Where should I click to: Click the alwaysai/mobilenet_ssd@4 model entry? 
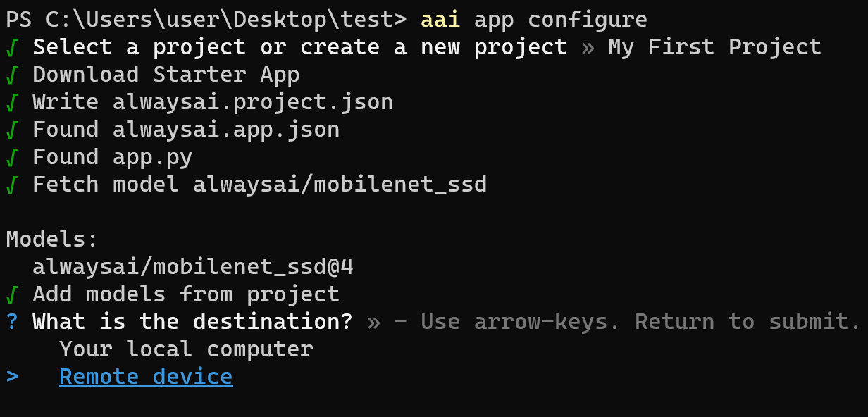pyautogui.click(x=193, y=267)
